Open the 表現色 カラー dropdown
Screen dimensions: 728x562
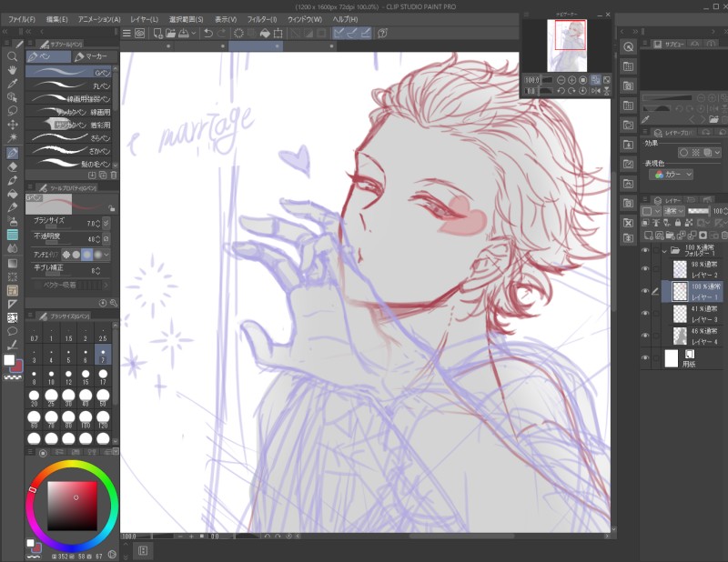point(671,175)
